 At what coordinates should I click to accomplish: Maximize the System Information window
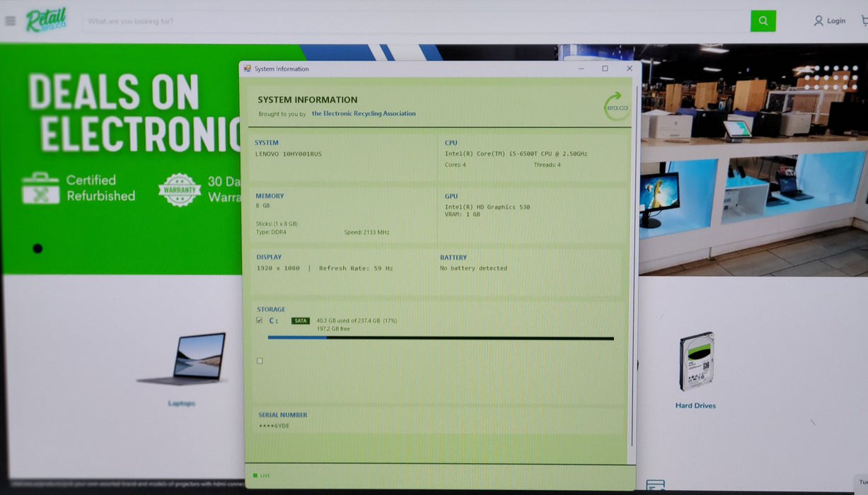[605, 69]
